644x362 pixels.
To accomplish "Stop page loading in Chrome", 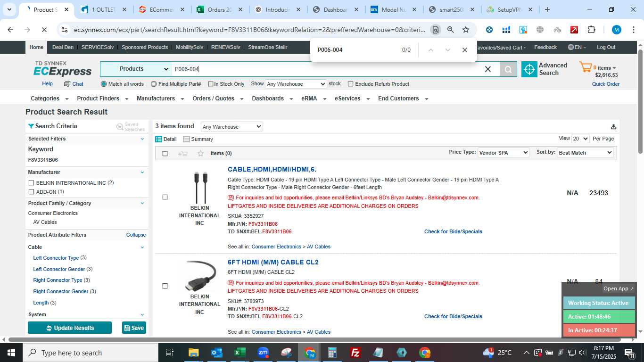I will (x=44, y=30).
